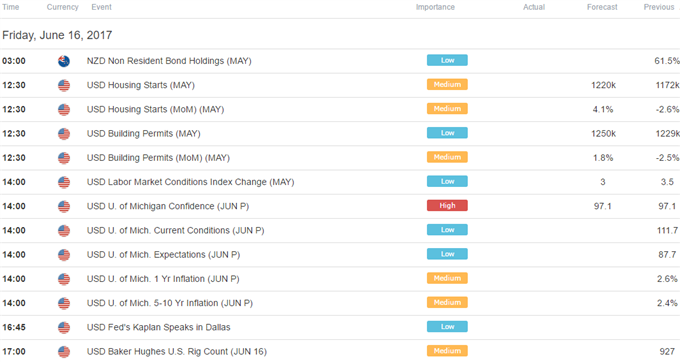
Task: Click the 1250k forecast for Building Permits
Action: (x=603, y=134)
